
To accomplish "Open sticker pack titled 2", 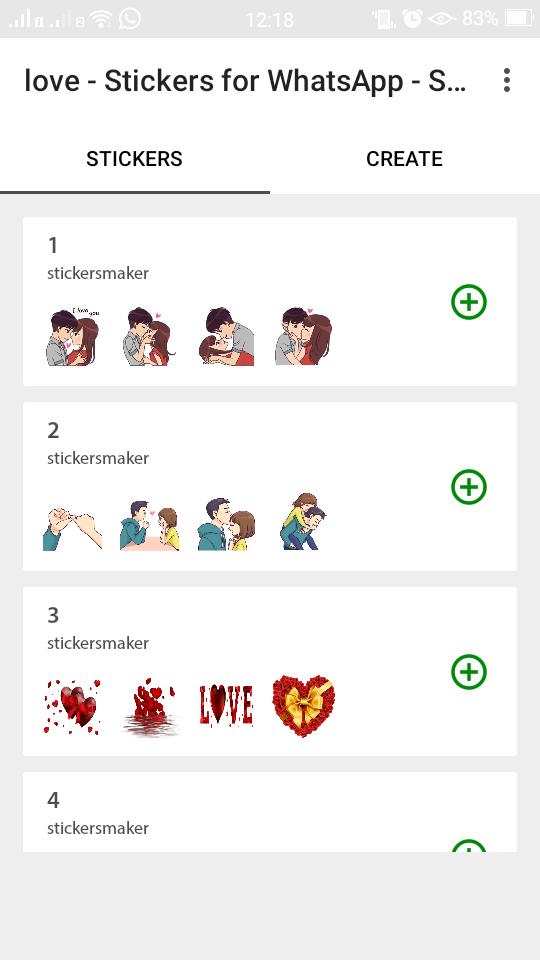I will pos(53,430).
